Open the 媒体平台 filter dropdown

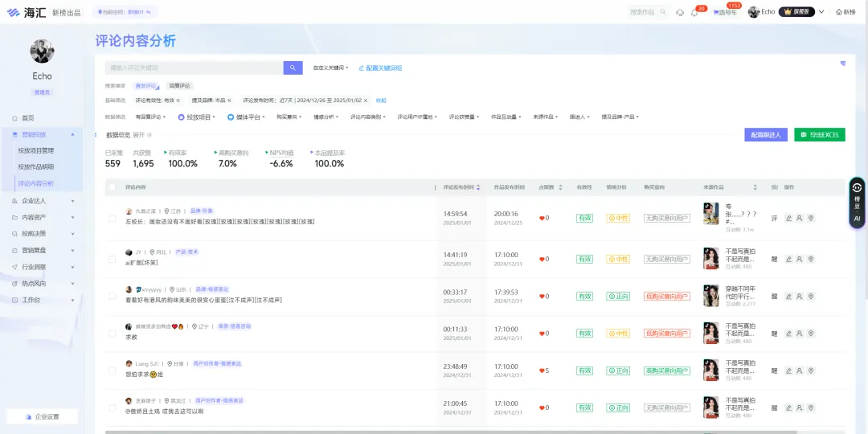pyautogui.click(x=247, y=117)
